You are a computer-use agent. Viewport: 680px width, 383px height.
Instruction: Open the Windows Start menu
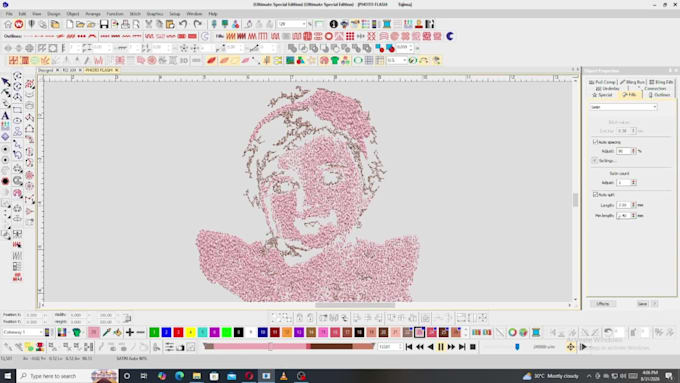pos(8,376)
